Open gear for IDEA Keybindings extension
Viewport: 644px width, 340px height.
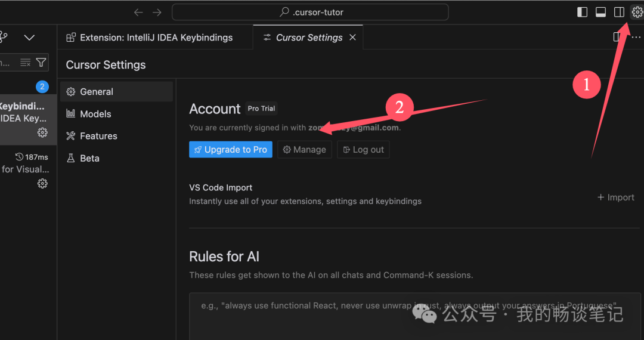pyautogui.click(x=42, y=132)
